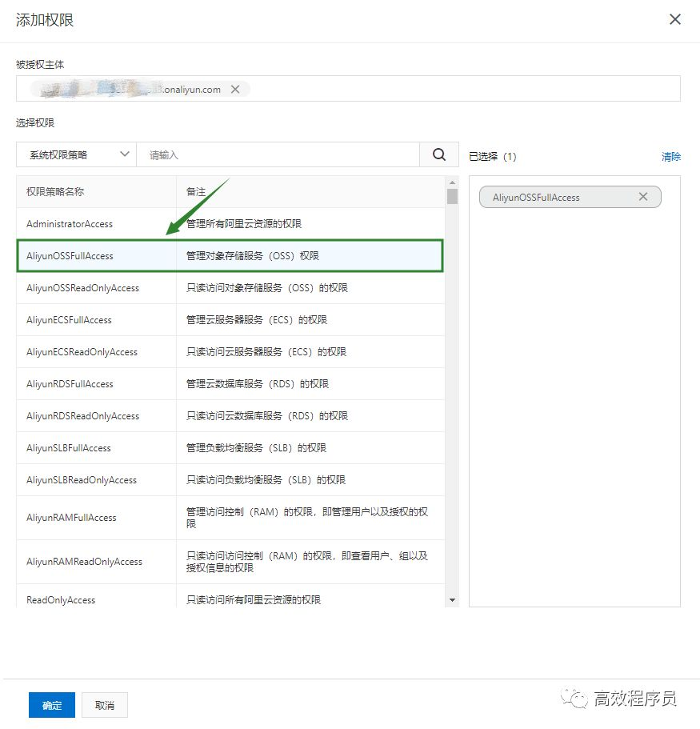Click the AliyunOSSFullAccess selected tag
This screenshot has height=729, width=700.
pyautogui.click(x=570, y=197)
